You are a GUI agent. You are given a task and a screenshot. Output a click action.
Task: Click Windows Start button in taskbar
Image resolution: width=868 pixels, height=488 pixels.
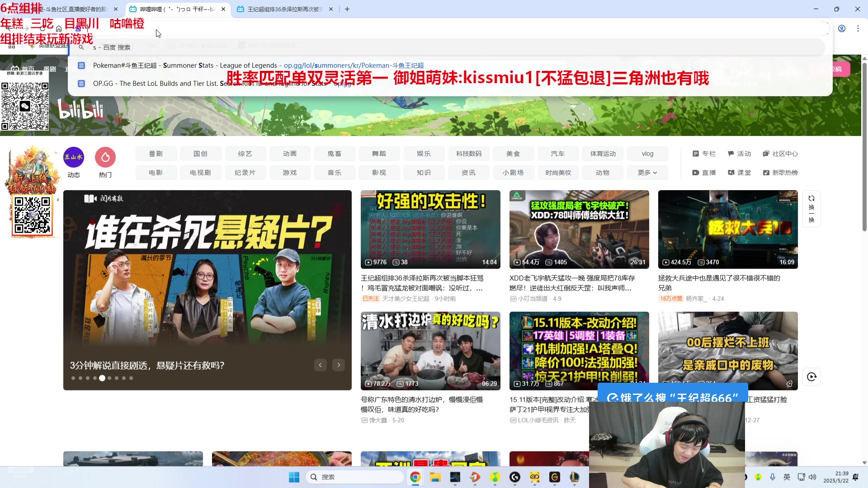294,477
